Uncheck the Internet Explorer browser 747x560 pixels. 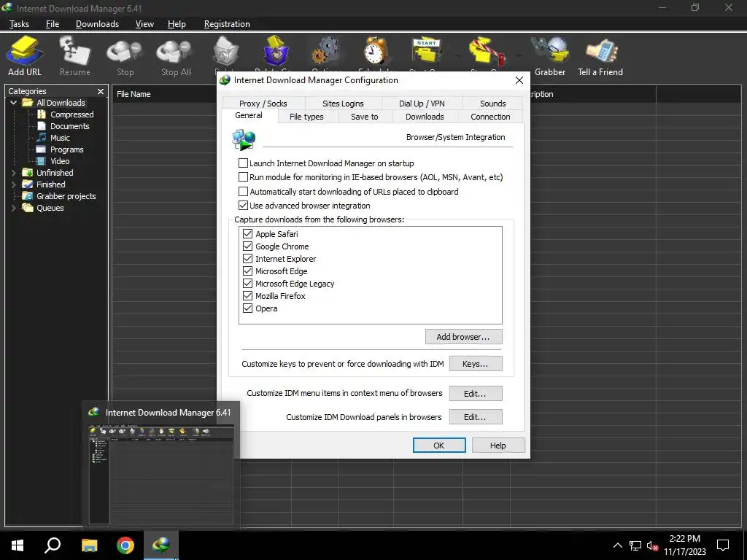point(247,259)
